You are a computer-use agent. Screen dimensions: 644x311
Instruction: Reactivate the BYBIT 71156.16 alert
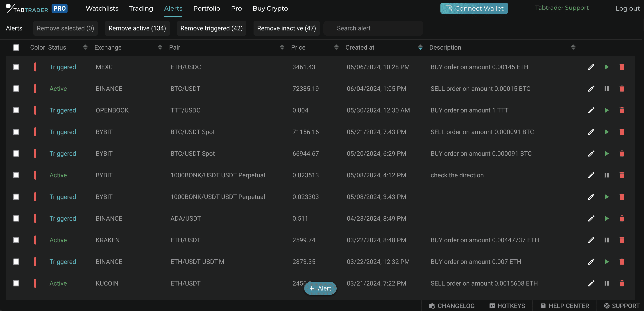click(606, 132)
